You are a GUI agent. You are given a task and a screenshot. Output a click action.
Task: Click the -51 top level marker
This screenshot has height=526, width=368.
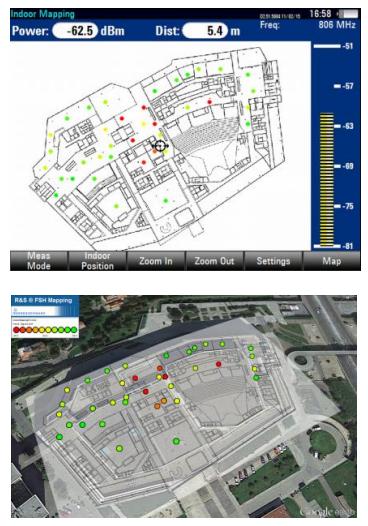(333, 46)
